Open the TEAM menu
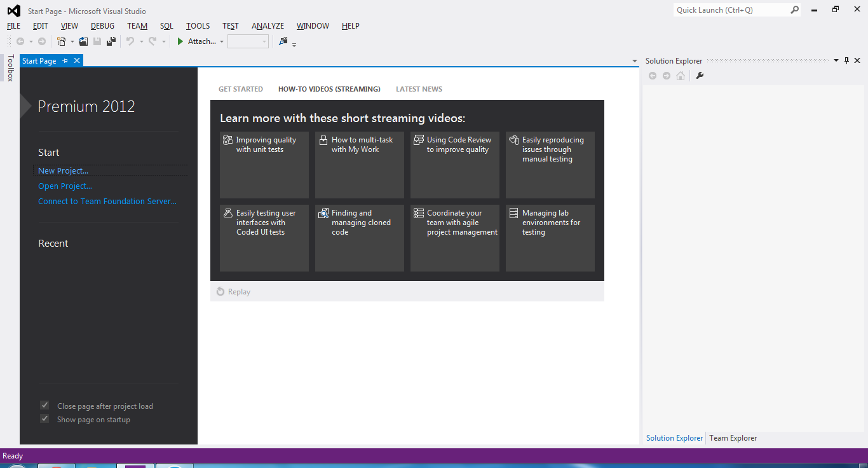 coord(137,26)
